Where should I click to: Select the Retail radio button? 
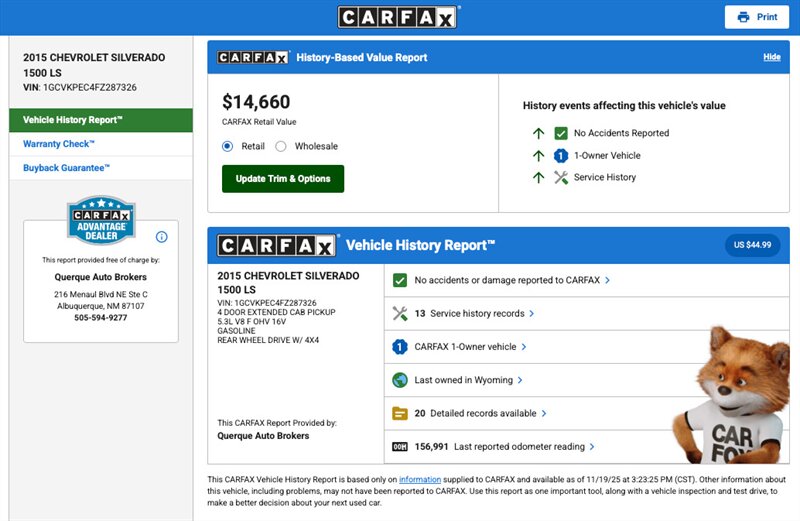point(228,146)
